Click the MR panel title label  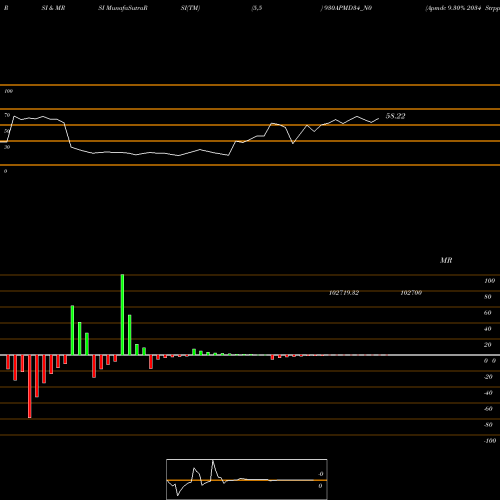tap(446, 260)
